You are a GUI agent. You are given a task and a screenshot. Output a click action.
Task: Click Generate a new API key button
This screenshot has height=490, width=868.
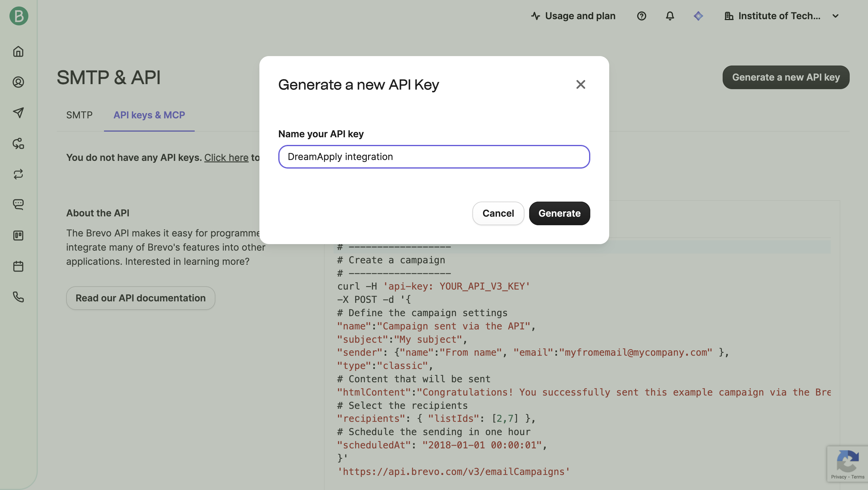pyautogui.click(x=786, y=77)
